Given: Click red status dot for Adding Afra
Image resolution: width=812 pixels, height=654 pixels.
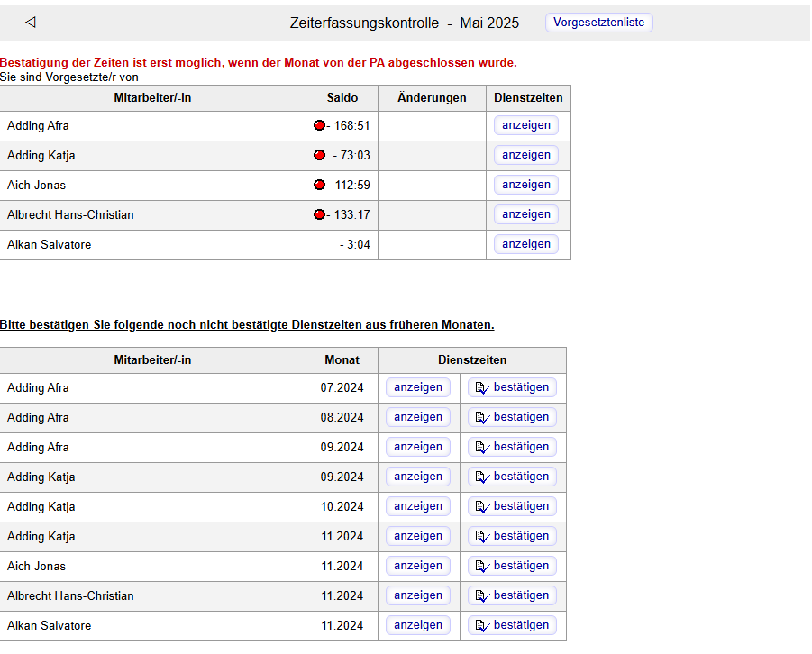Looking at the screenshot, I should (x=319, y=125).
